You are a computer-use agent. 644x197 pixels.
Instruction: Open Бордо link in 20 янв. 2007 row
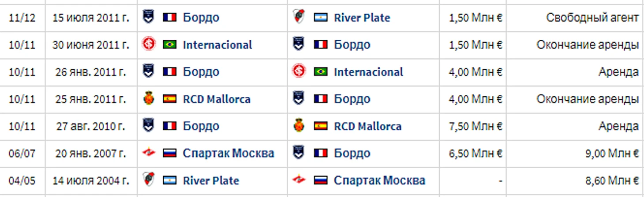point(352,153)
